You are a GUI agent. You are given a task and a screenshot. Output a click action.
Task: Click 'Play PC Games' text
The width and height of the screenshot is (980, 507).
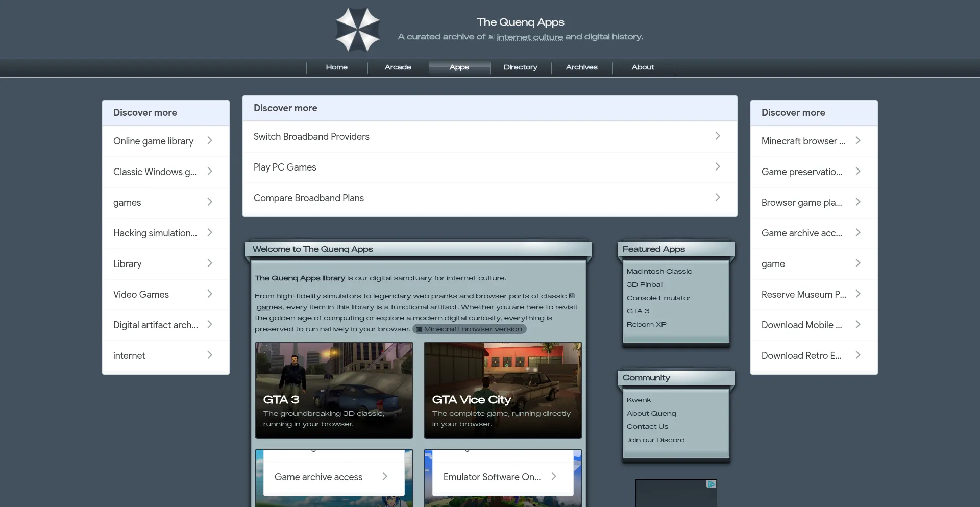(x=285, y=167)
